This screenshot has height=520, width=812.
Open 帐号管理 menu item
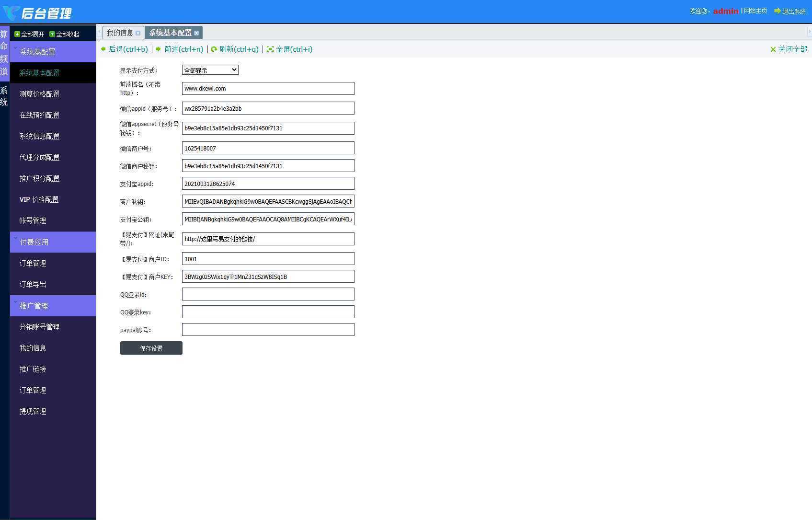coord(53,220)
